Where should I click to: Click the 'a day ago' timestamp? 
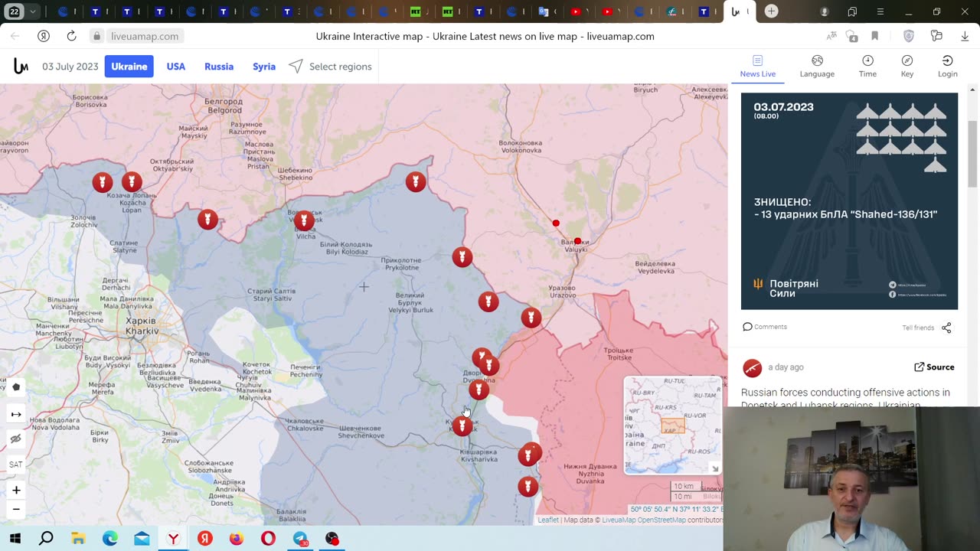[x=786, y=367]
